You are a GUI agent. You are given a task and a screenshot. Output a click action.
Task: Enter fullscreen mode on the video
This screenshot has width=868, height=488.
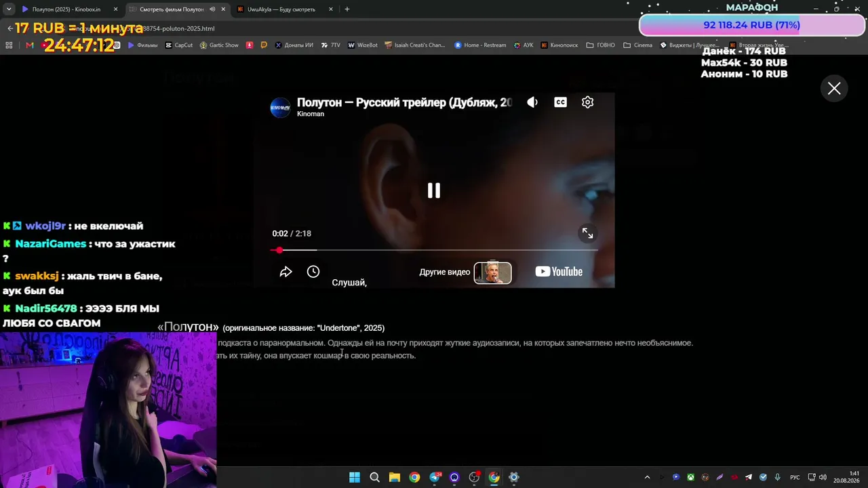(587, 233)
